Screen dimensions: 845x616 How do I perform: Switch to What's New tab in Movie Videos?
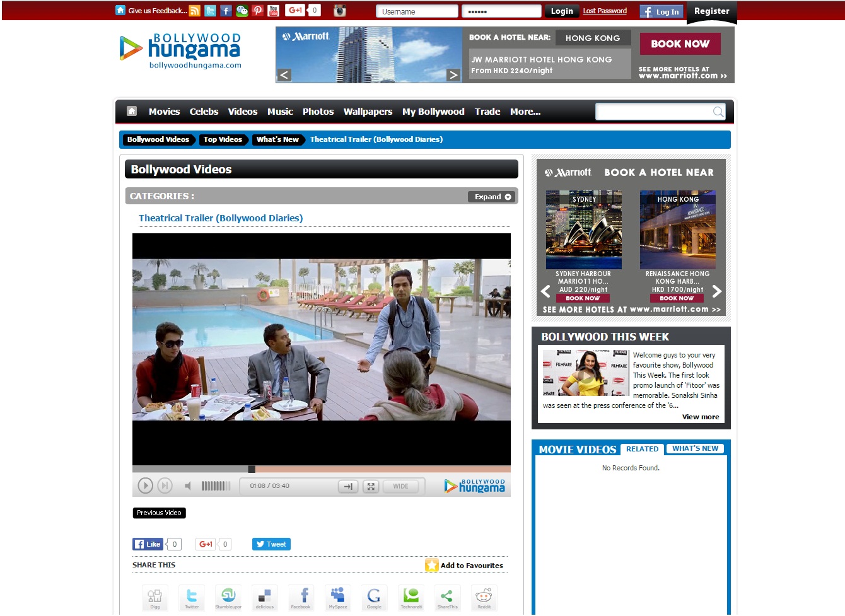coord(695,449)
